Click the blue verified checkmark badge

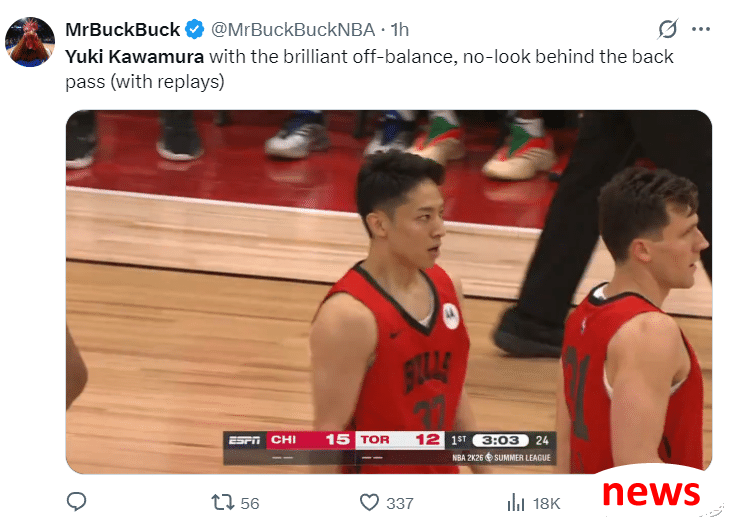click(194, 29)
